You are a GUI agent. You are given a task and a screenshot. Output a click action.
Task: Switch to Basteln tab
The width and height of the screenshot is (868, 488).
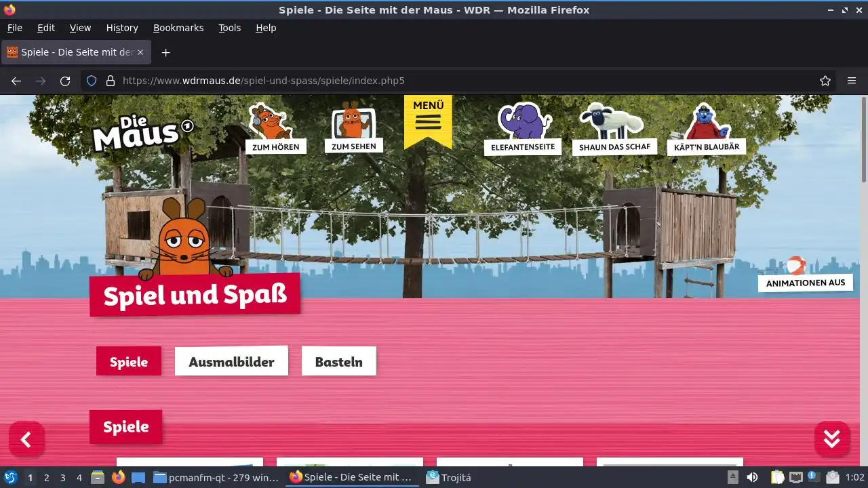(x=338, y=361)
